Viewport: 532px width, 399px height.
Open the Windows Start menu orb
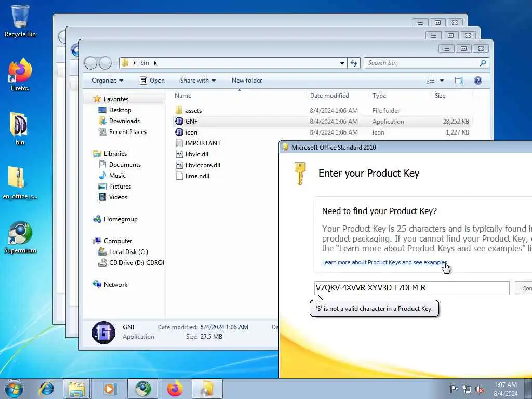coord(14,389)
